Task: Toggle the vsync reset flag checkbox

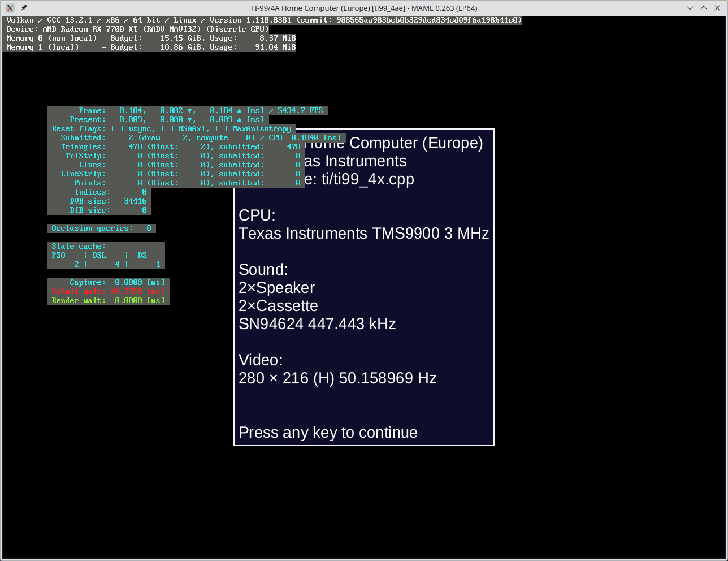Action: [x=118, y=129]
